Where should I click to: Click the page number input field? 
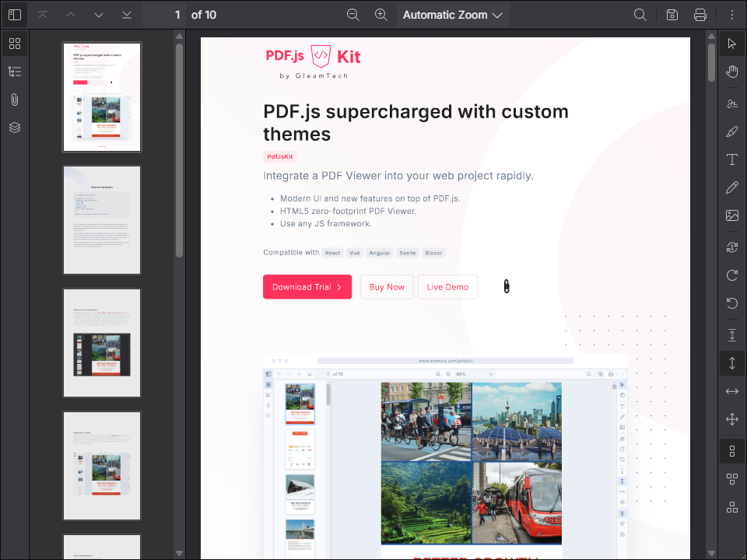165,15
